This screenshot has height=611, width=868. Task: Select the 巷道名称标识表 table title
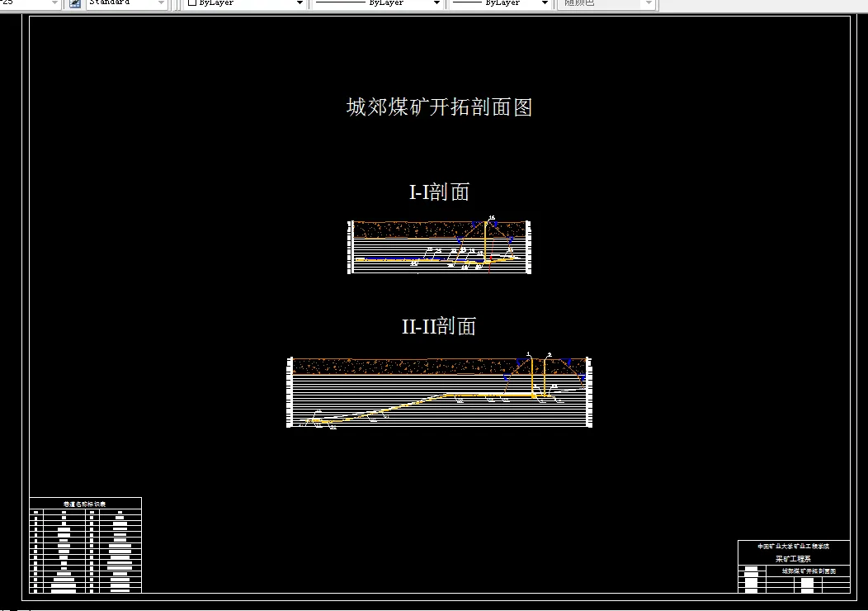point(85,504)
